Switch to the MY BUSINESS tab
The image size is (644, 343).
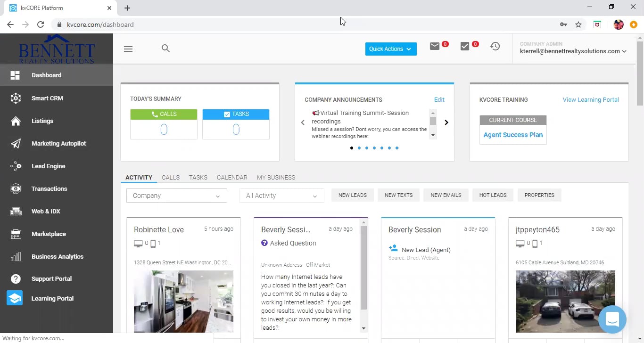click(x=276, y=178)
